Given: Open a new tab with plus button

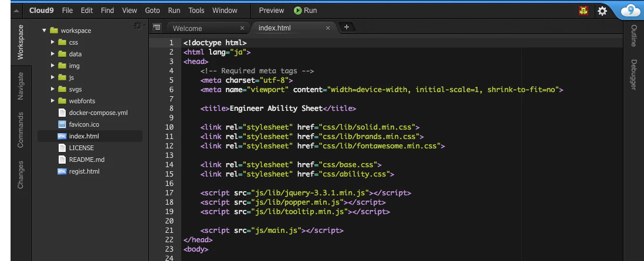Looking at the screenshot, I should tap(346, 27).
